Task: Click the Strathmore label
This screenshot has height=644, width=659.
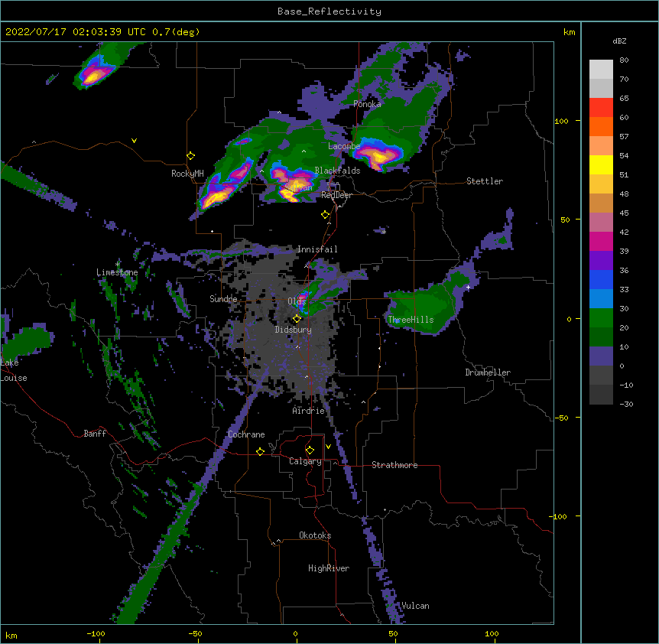Action: (394, 465)
